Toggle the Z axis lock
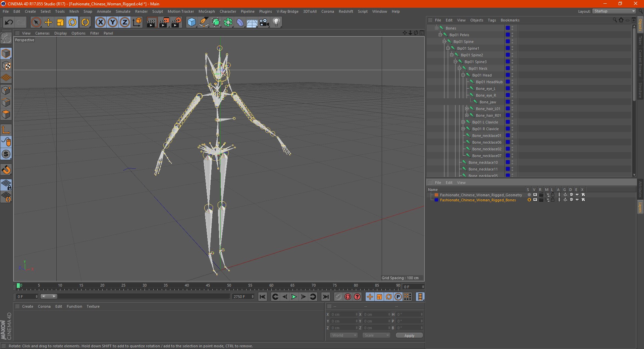The width and height of the screenshot is (644, 349). coord(125,22)
